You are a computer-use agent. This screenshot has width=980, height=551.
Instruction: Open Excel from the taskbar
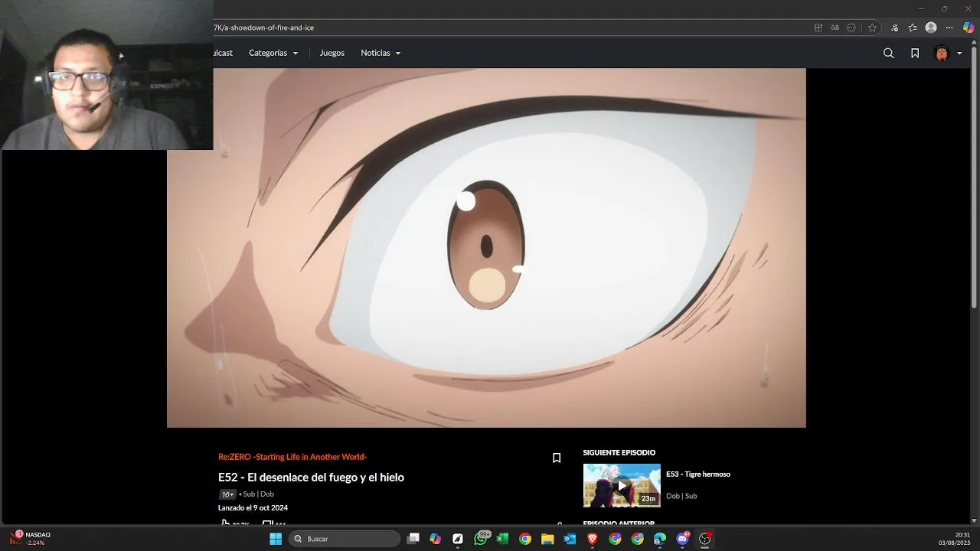[502, 539]
